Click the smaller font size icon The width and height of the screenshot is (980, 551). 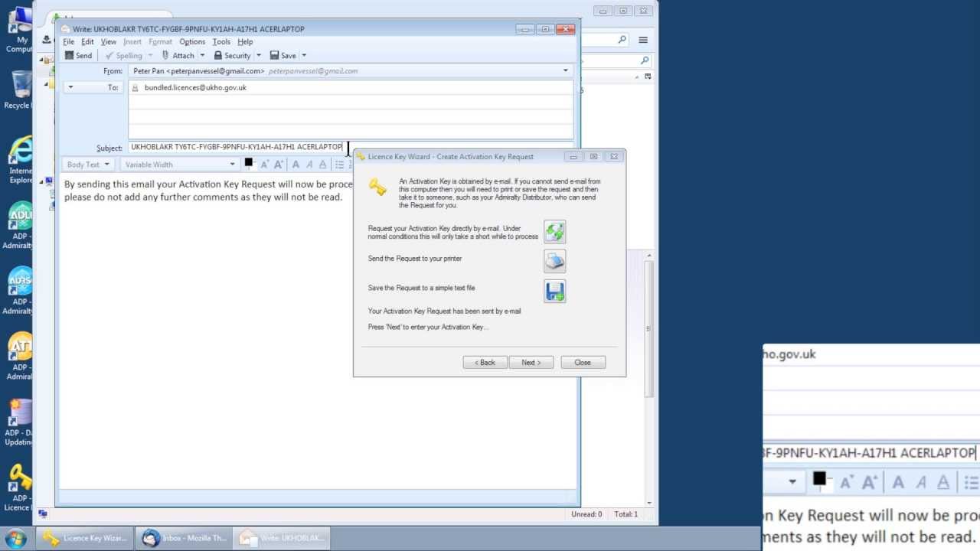pos(265,165)
